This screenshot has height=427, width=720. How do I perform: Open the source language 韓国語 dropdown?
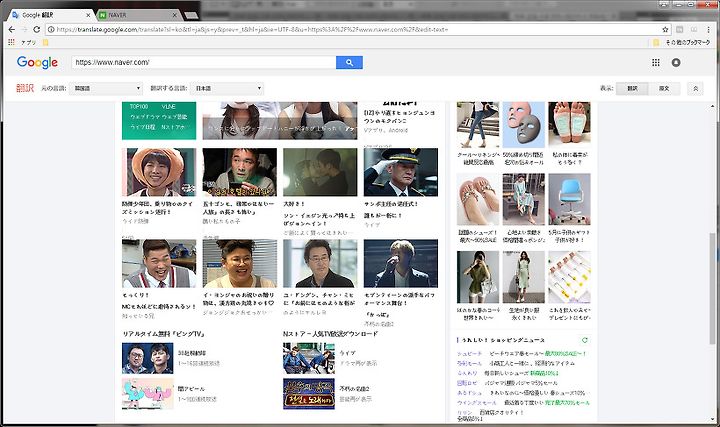point(106,88)
